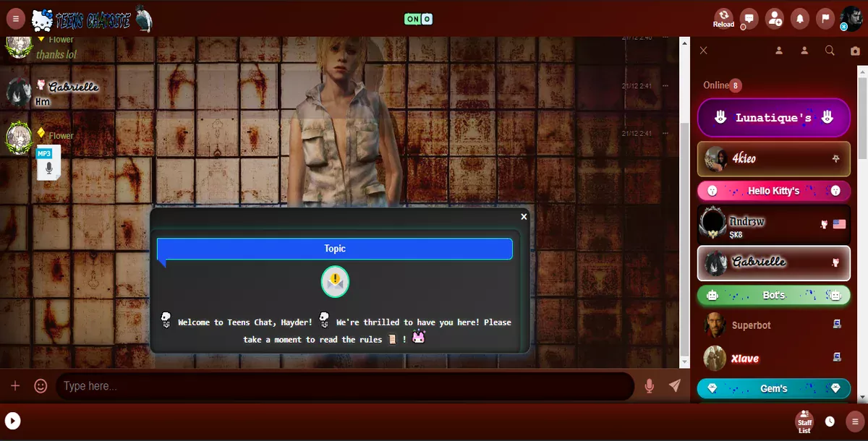
Task: Open options dots for Flower's MP3 message
Action: (665, 134)
